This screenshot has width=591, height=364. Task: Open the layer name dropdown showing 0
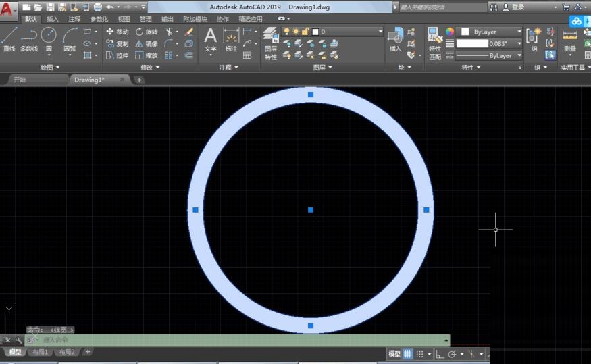(x=332, y=32)
